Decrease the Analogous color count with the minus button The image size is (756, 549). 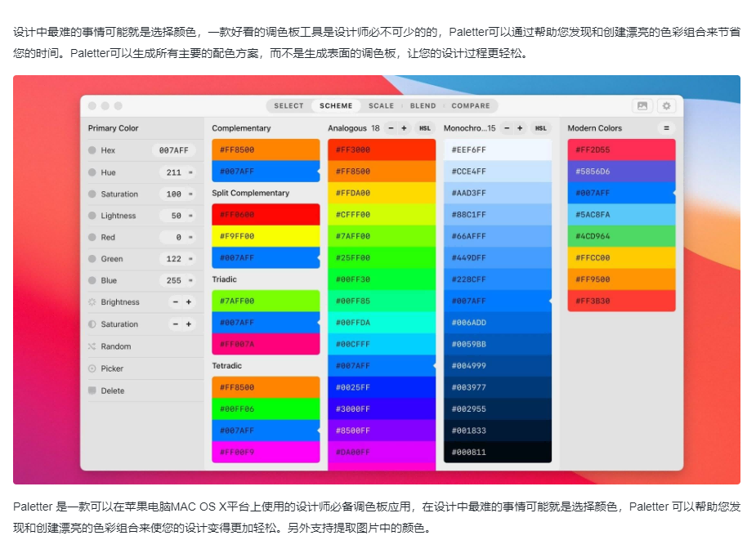391,128
